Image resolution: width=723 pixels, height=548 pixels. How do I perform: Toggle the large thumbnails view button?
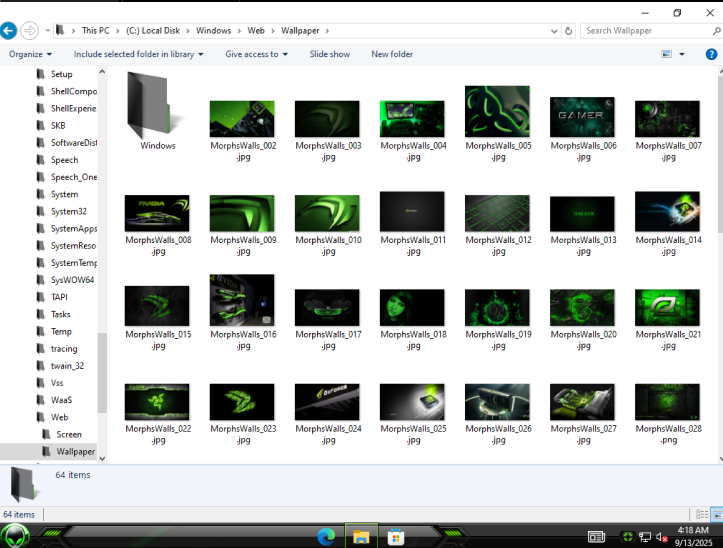[717, 514]
